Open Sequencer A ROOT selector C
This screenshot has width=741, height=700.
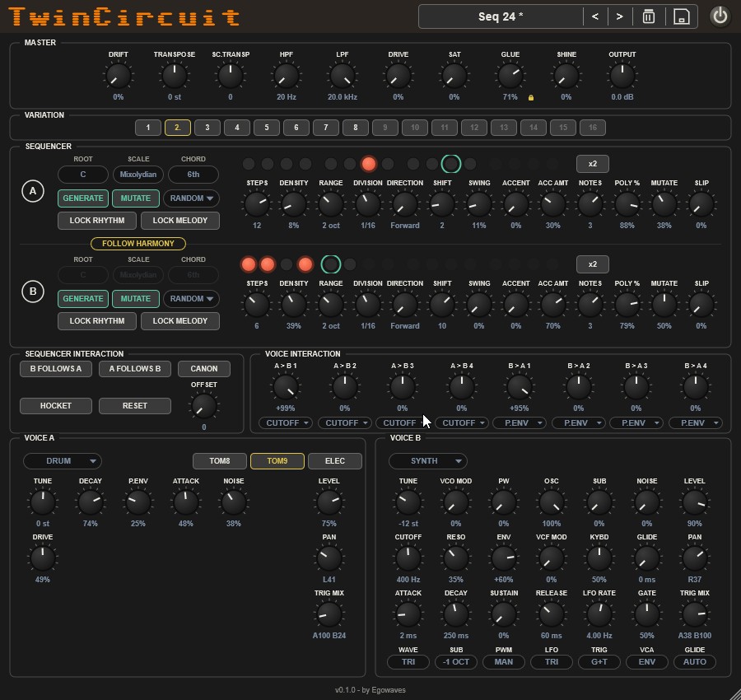coord(83,175)
